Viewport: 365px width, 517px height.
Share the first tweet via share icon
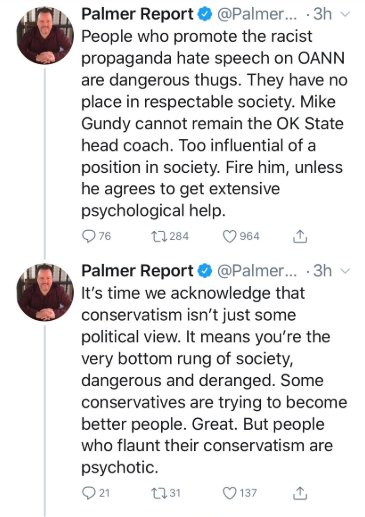click(x=300, y=236)
